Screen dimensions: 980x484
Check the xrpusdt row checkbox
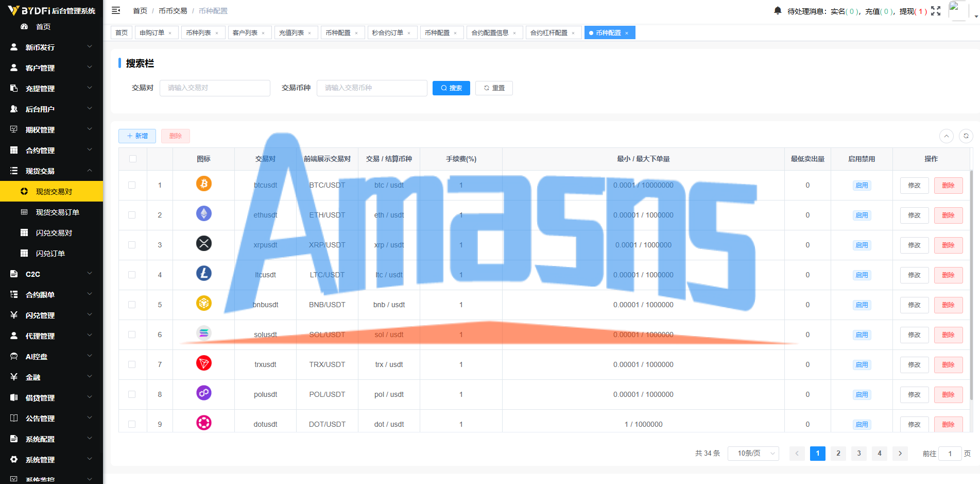point(132,245)
